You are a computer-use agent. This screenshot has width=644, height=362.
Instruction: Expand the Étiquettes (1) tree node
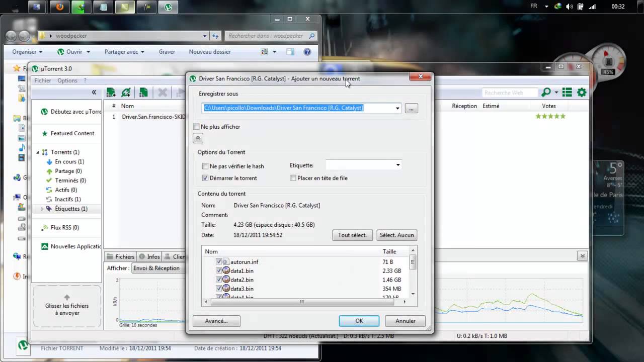(42, 209)
